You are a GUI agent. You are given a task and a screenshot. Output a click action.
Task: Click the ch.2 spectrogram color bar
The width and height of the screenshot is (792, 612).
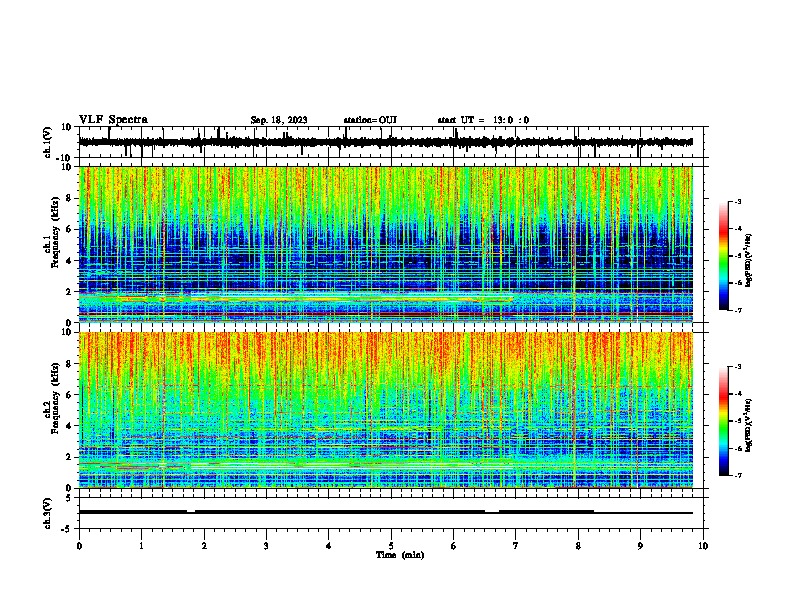pyautogui.click(x=723, y=421)
